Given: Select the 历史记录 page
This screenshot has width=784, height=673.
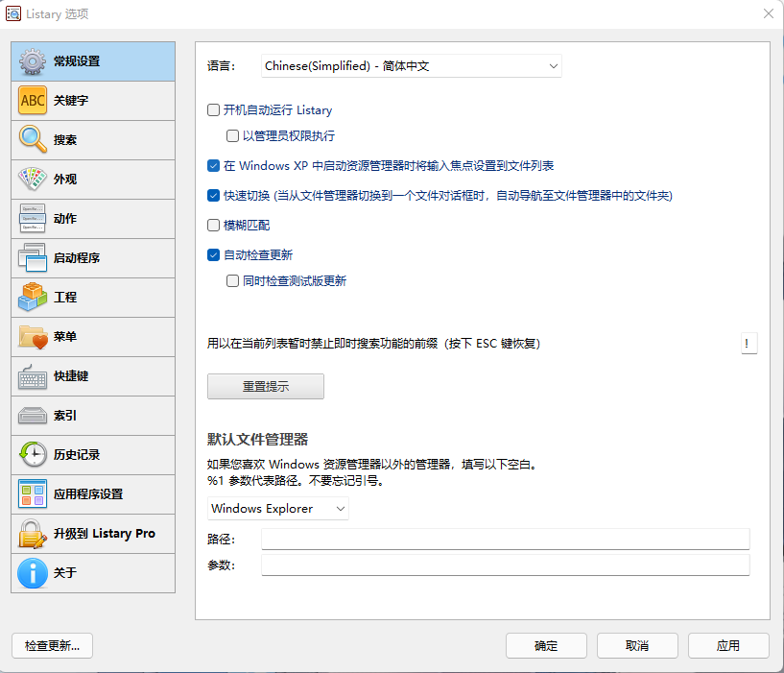Looking at the screenshot, I should coord(93,455).
